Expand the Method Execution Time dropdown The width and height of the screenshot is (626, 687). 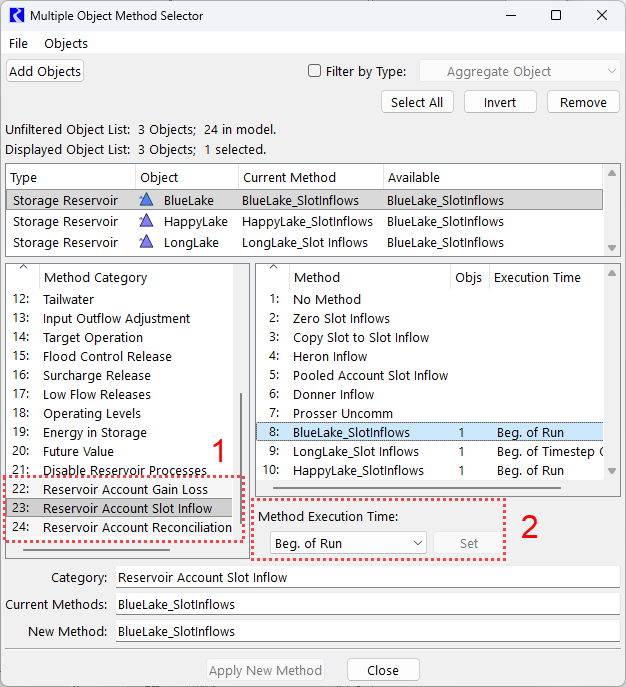346,543
